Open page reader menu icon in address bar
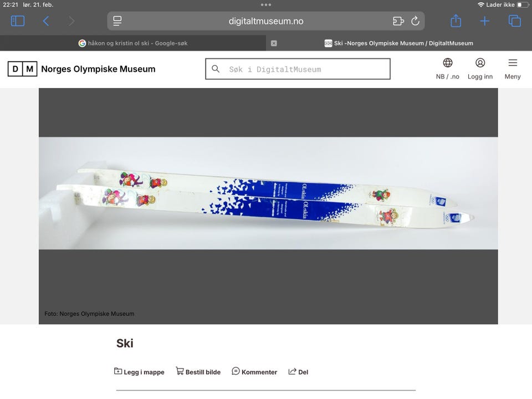The image size is (532, 399). (117, 21)
